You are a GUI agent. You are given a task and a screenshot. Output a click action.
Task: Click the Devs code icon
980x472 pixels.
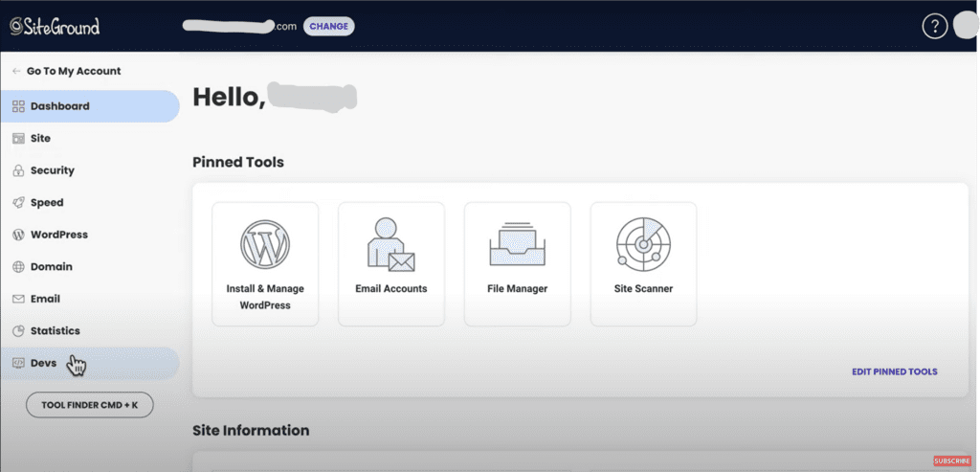point(18,363)
